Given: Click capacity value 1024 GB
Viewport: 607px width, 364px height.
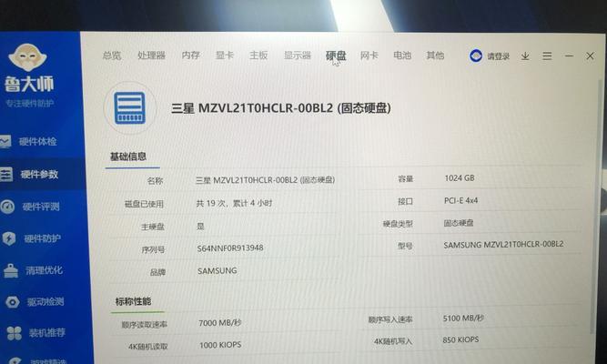Looking at the screenshot, I should click(x=460, y=178).
